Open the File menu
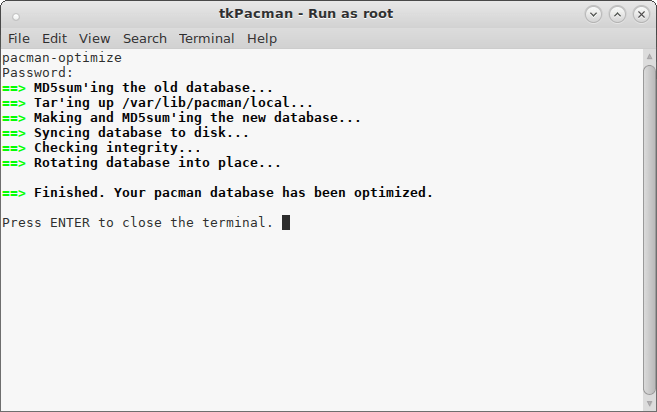 (x=19, y=39)
